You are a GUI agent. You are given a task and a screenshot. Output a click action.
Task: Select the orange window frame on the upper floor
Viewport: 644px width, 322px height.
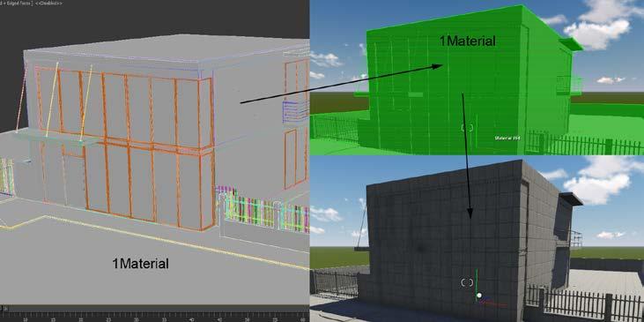tap(123, 108)
